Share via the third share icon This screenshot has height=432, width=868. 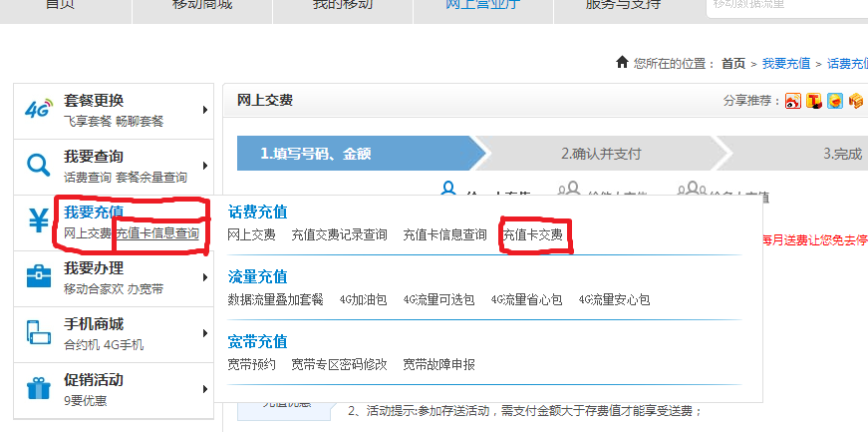(x=835, y=101)
